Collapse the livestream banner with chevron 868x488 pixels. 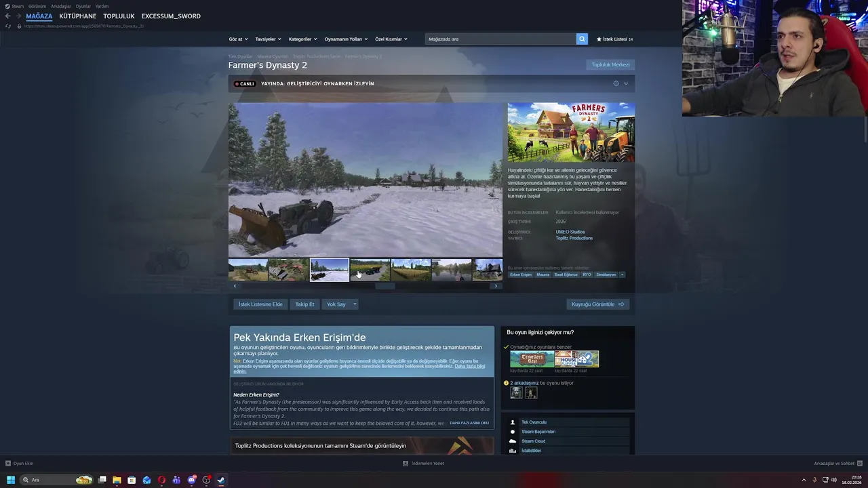pos(626,83)
